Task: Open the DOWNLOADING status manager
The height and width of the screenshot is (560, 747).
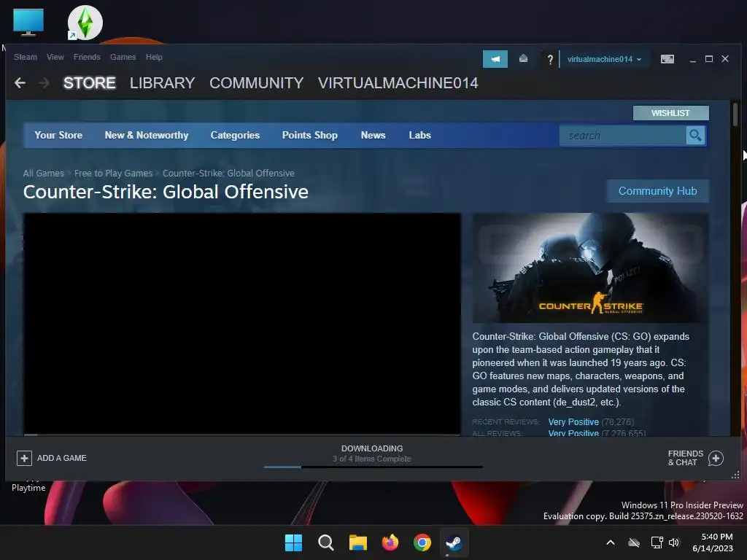Action: coord(372,448)
